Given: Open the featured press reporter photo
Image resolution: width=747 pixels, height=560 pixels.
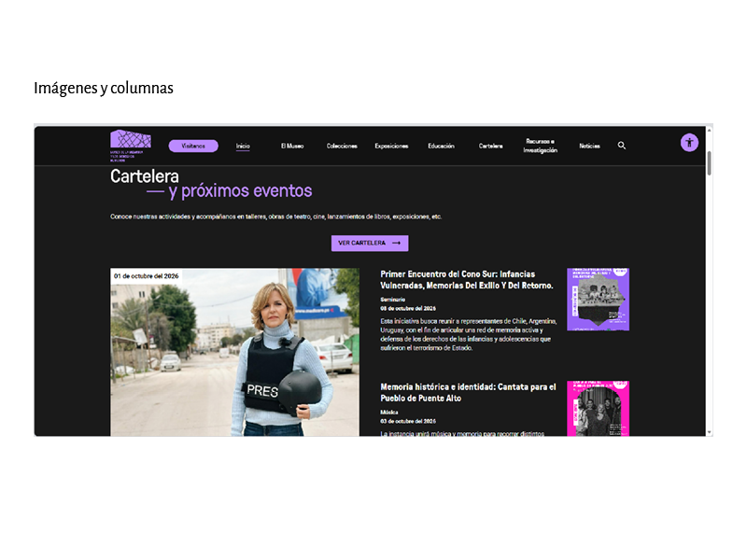Looking at the screenshot, I should tap(235, 352).
